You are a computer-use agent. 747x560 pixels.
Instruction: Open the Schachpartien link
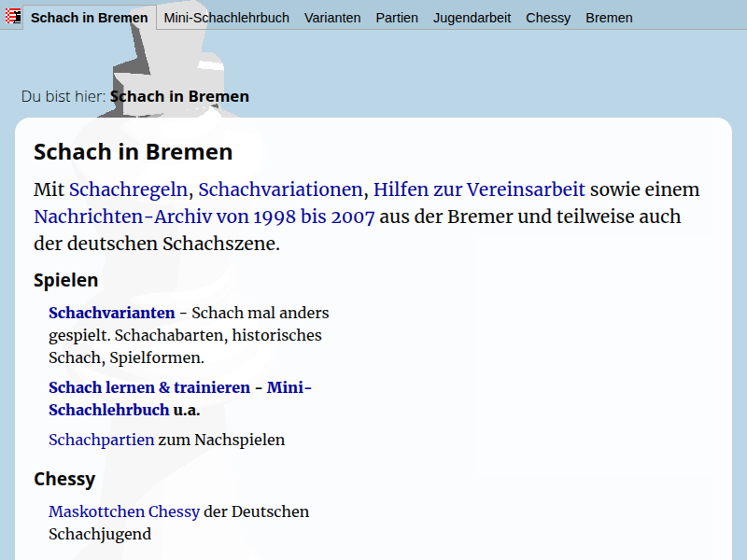point(101,440)
